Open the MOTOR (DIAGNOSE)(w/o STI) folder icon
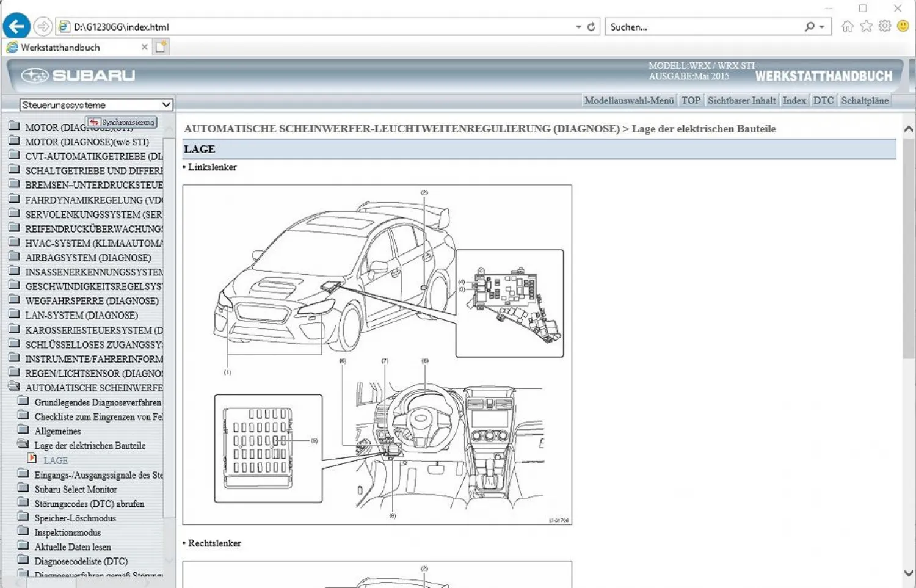This screenshot has height=588, width=916. click(14, 142)
